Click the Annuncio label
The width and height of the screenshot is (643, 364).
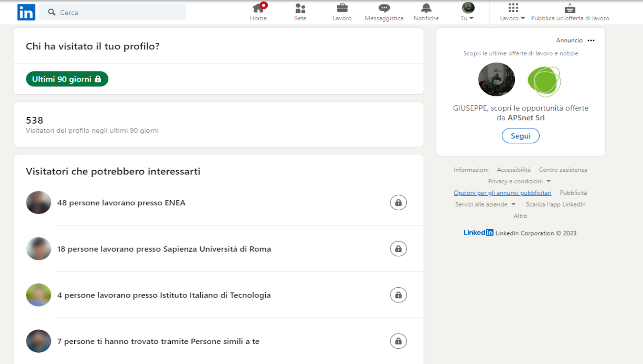click(x=569, y=40)
